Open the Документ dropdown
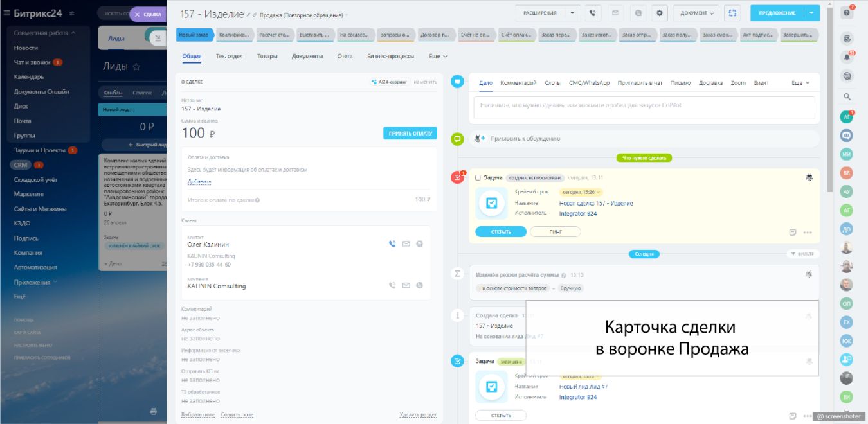 696,13
